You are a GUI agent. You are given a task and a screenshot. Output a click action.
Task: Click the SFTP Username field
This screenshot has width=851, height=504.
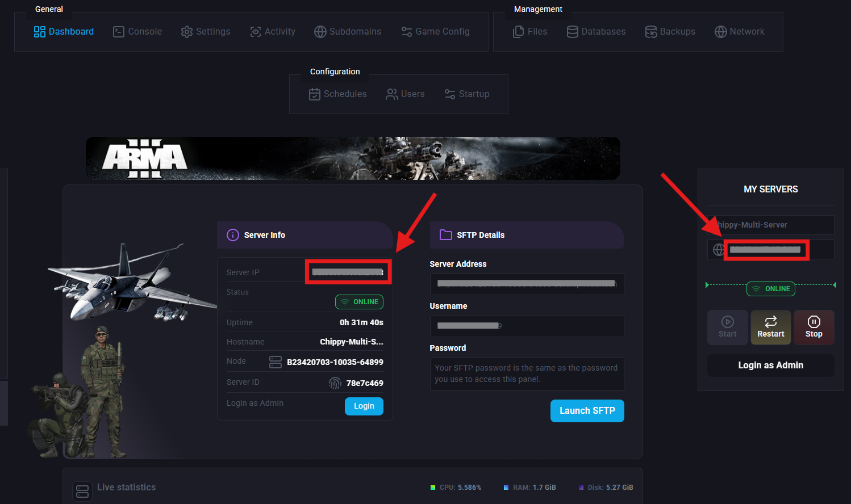[x=527, y=326]
